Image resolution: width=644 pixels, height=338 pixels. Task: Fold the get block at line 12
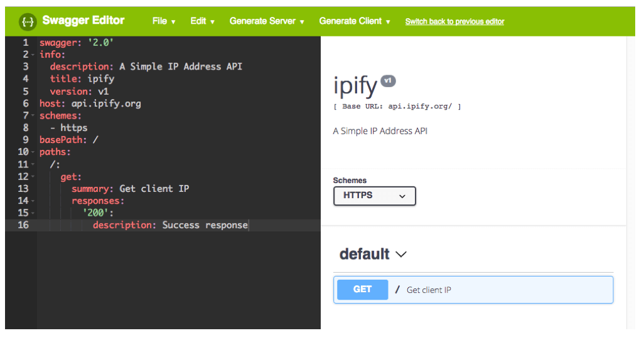pyautogui.click(x=33, y=177)
